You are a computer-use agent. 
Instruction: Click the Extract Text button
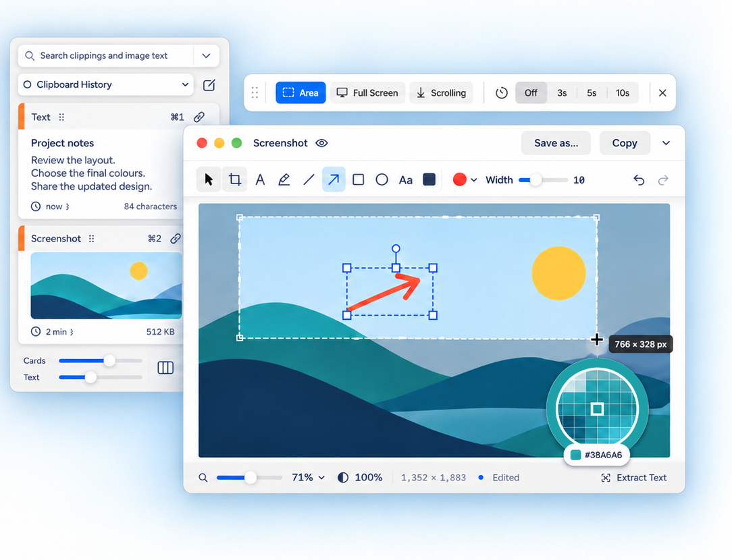634,478
